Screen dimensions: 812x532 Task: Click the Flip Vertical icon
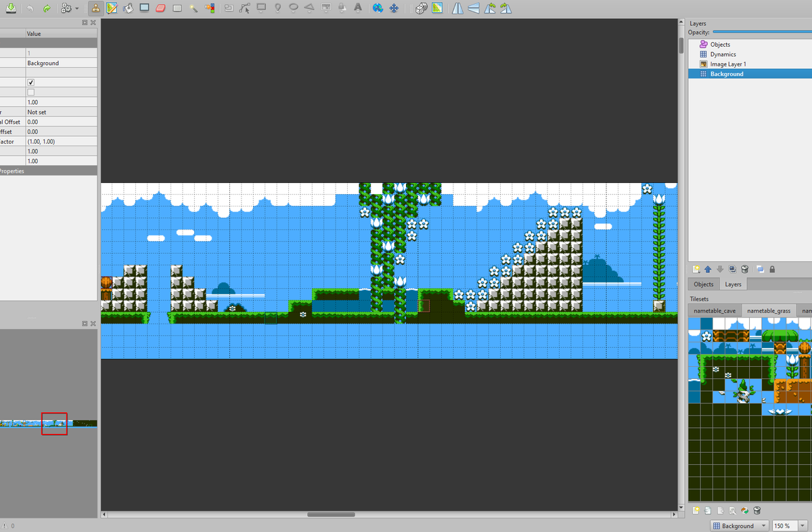pyautogui.click(x=474, y=8)
